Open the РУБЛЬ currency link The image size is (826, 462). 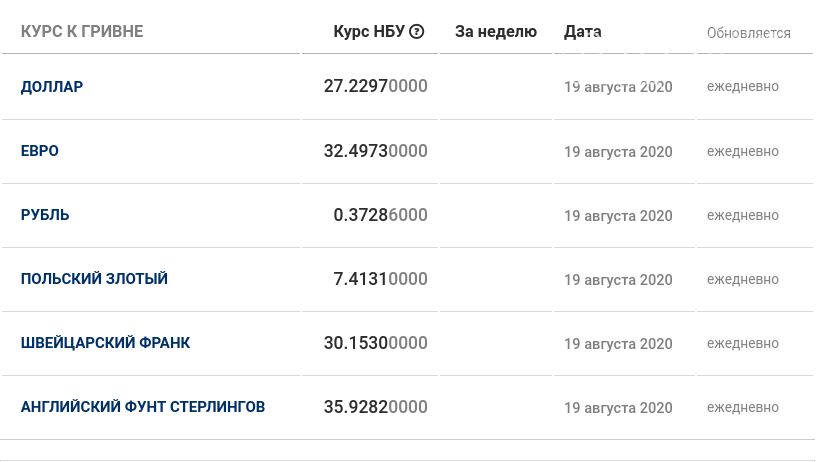45,215
